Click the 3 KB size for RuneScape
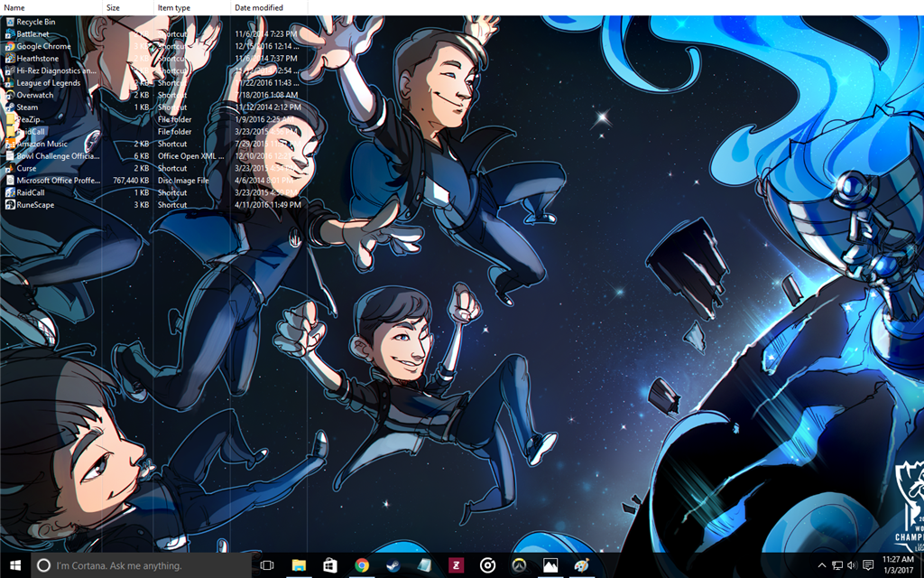 [142, 205]
